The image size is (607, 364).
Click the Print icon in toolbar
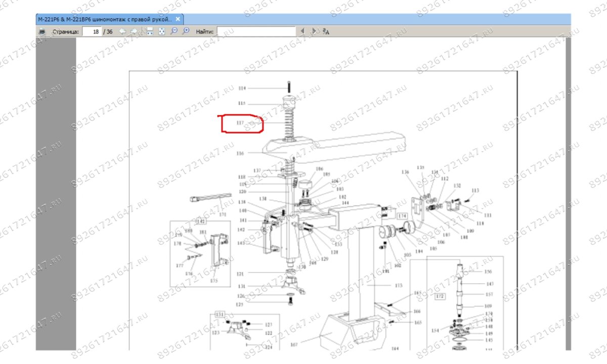click(x=42, y=31)
